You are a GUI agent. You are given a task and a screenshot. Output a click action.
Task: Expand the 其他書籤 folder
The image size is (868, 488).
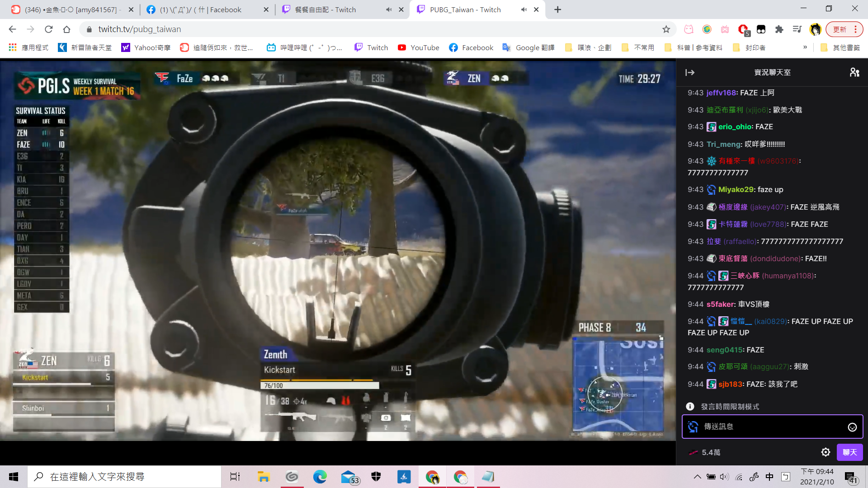point(840,47)
